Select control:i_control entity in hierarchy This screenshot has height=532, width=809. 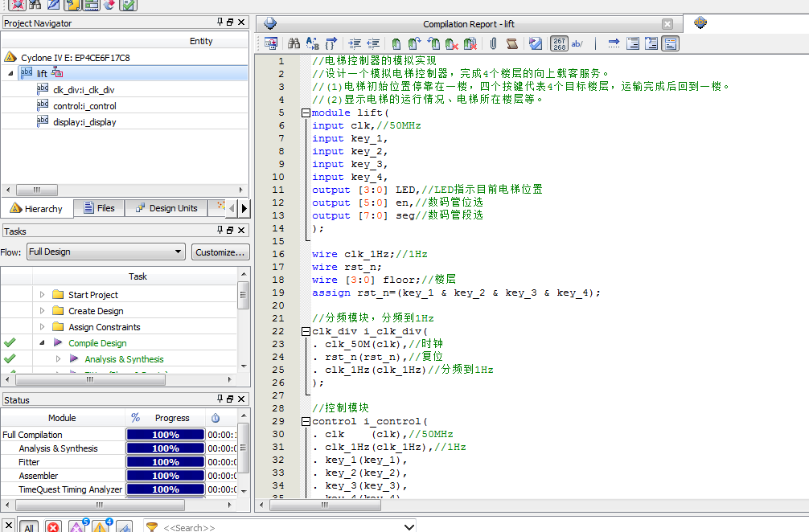pos(84,106)
